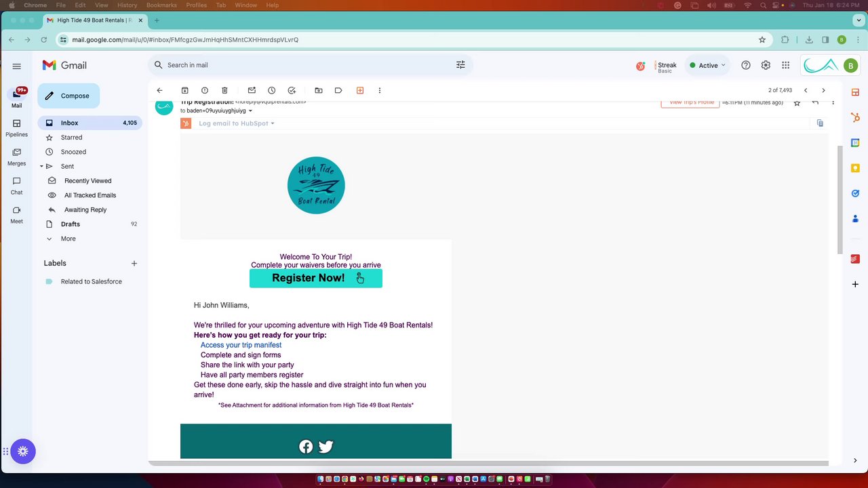Image resolution: width=868 pixels, height=488 pixels.
Task: Create a new label with plus icon
Action: click(x=134, y=263)
